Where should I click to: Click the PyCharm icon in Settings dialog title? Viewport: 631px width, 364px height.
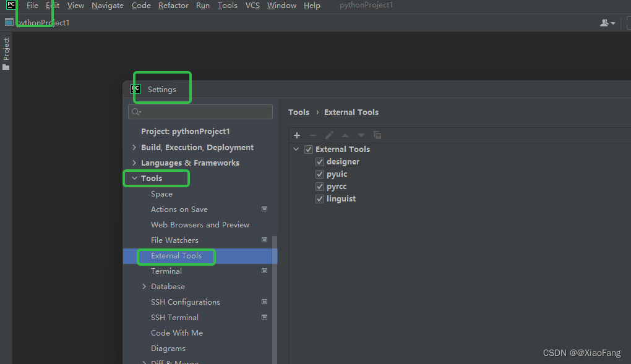tap(135, 89)
